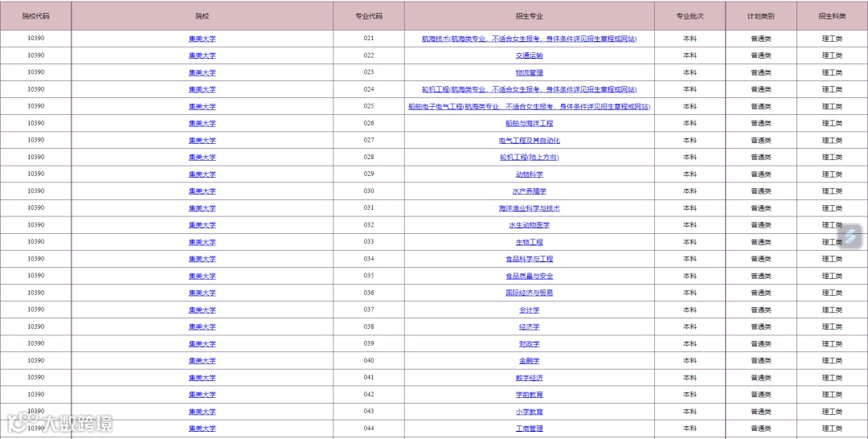Open the 小学教育 major link
Image resolution: width=868 pixels, height=439 pixels.
529,412
